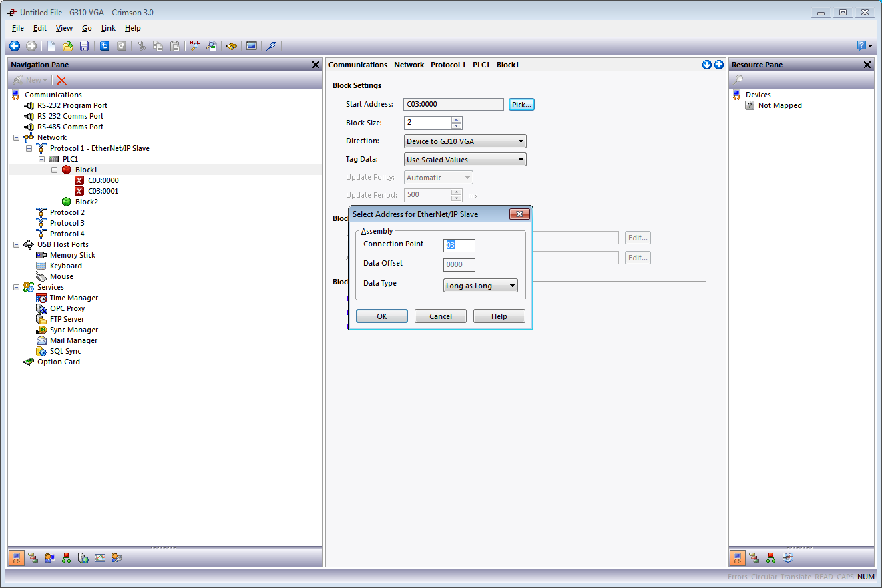Click the blue Back arrow in toolbar
The width and height of the screenshot is (882, 588).
pyautogui.click(x=15, y=46)
